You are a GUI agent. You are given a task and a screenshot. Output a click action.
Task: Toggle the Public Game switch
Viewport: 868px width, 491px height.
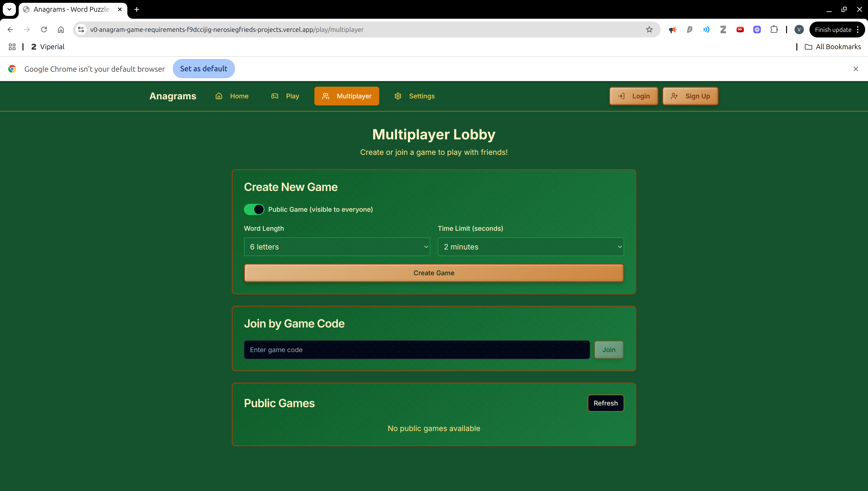click(x=254, y=209)
